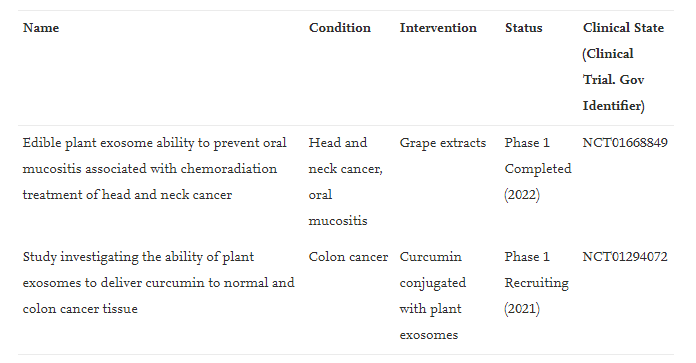Click 'treatment of head and neck cancer' line

pos(127,195)
